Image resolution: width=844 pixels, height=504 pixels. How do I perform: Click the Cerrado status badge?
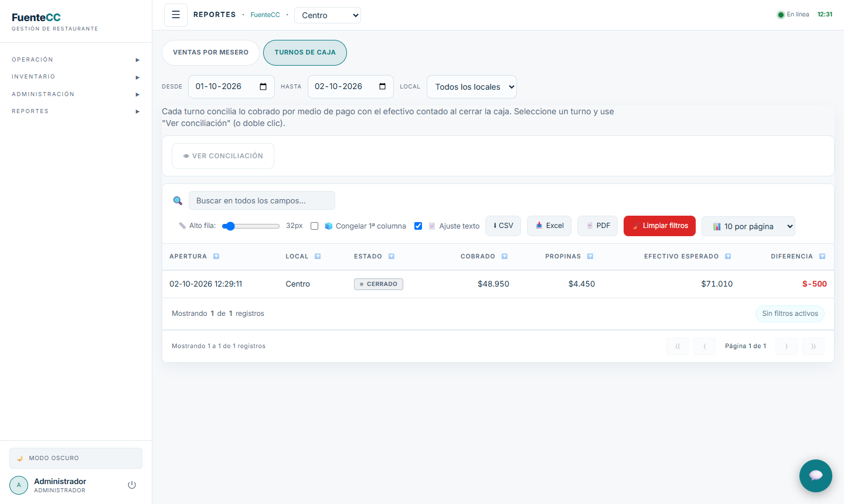tap(379, 284)
